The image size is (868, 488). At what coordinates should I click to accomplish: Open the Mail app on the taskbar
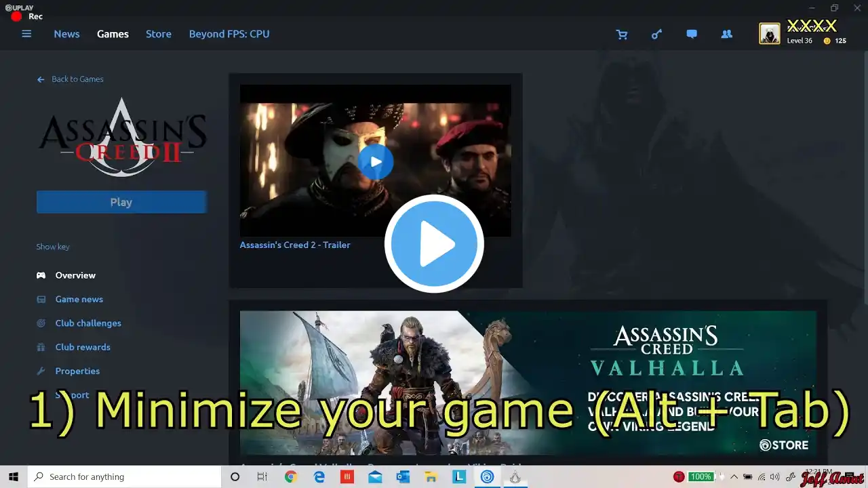(x=375, y=476)
